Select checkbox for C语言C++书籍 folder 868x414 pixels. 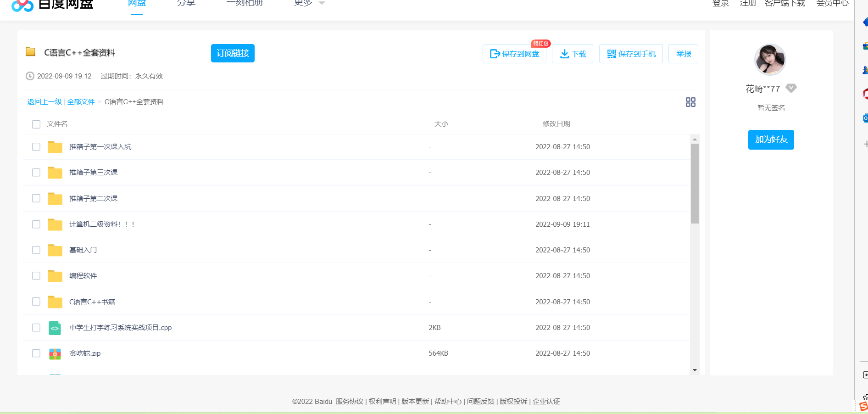pos(36,302)
